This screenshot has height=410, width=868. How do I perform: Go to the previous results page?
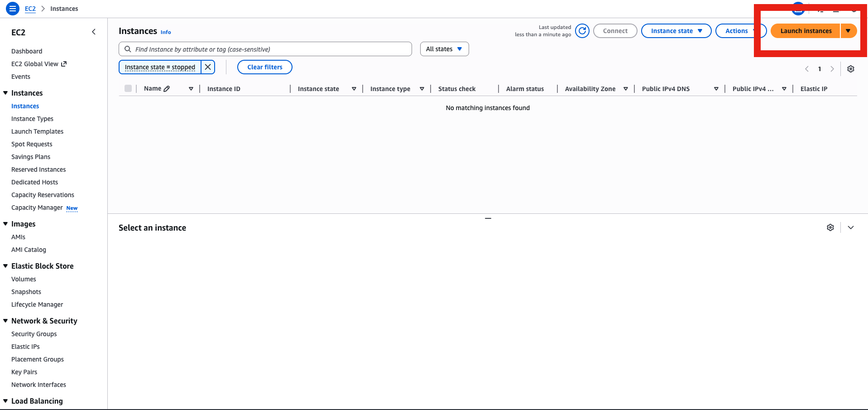807,69
